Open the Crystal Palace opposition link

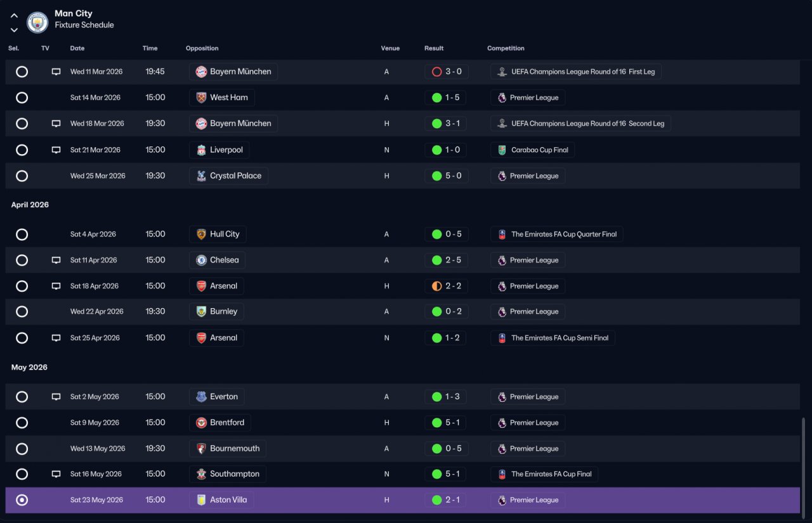pos(228,176)
